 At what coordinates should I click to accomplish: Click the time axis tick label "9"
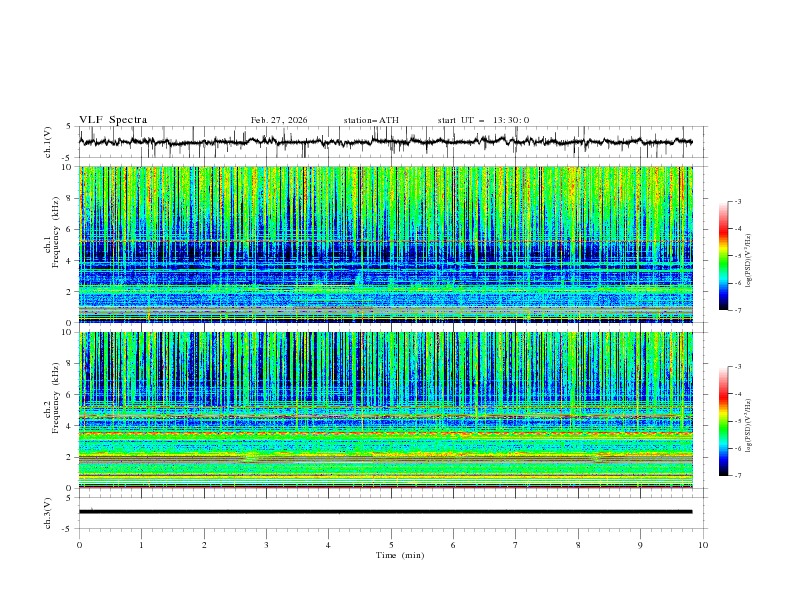pyautogui.click(x=640, y=545)
